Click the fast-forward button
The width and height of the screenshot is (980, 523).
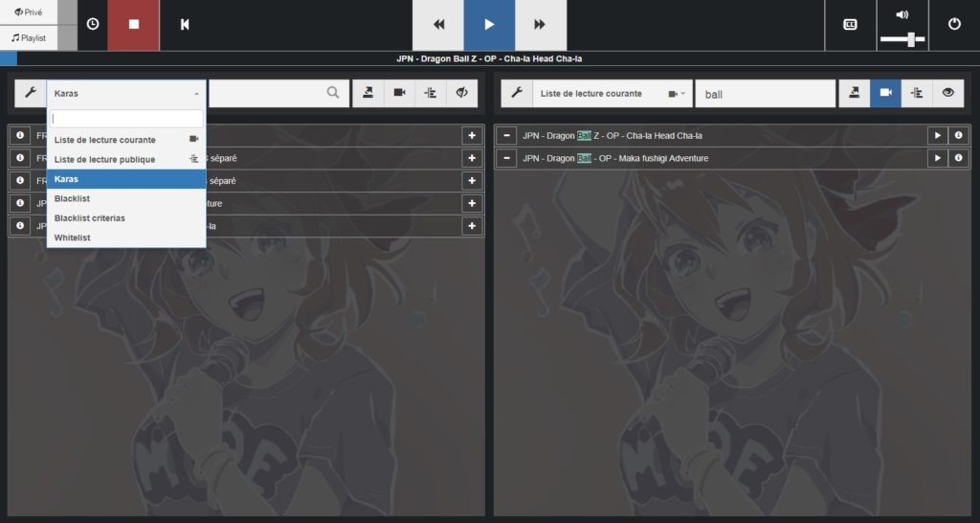click(x=541, y=24)
